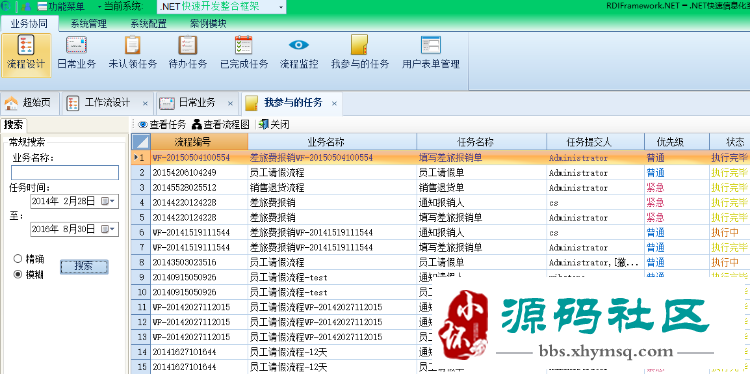Click 销售退货流程 business name cell
750x374 pixels.
tap(332, 188)
